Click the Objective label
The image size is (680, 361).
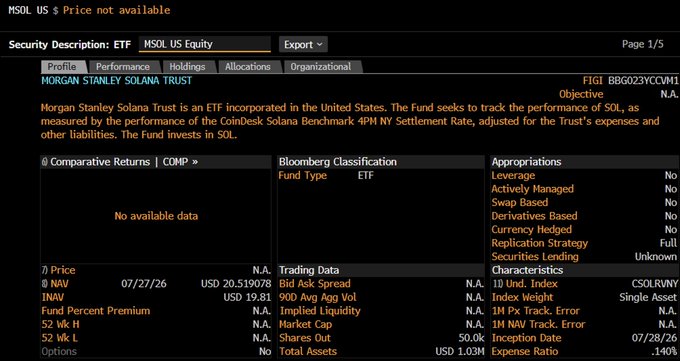coord(581,94)
